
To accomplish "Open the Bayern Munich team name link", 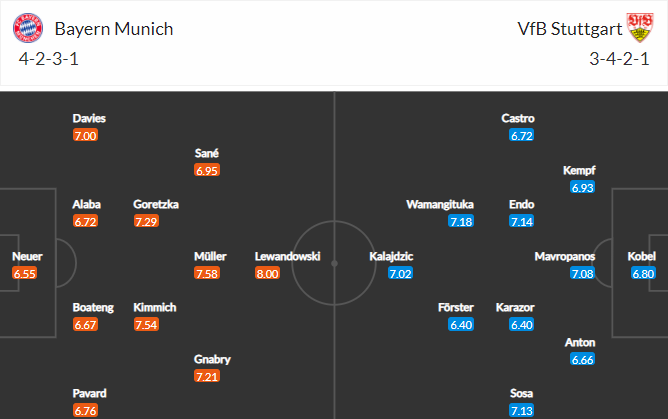I will pyautogui.click(x=114, y=29).
